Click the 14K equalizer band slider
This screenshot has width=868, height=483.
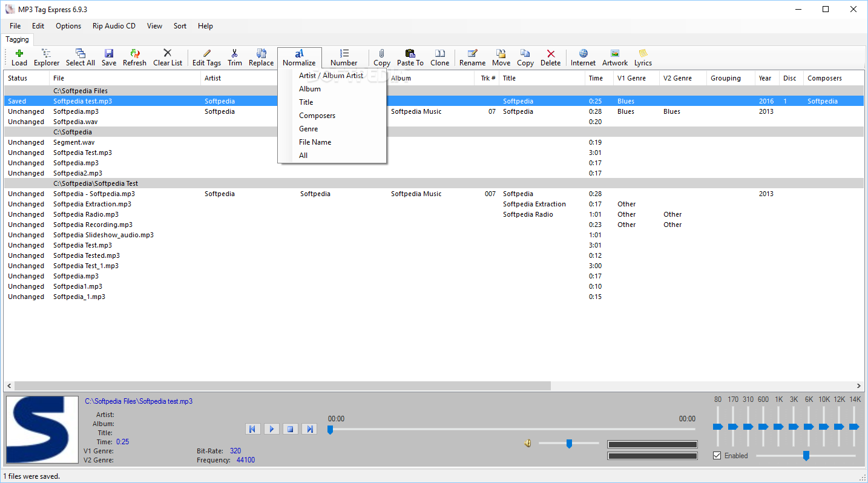click(854, 427)
